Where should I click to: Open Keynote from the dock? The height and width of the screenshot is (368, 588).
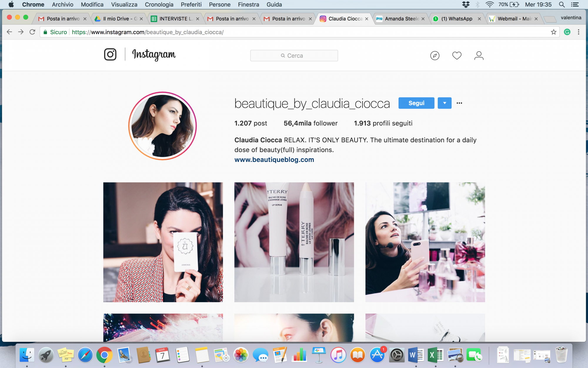319,355
